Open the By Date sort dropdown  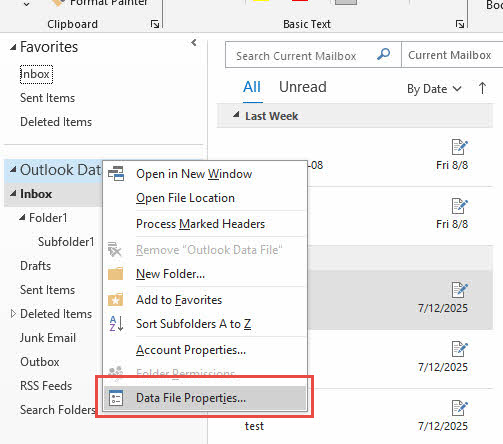point(434,89)
